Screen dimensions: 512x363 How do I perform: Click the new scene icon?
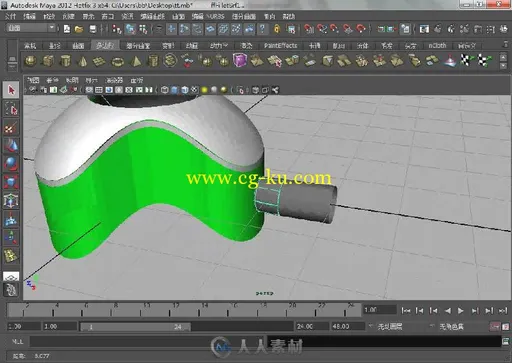tap(67, 29)
